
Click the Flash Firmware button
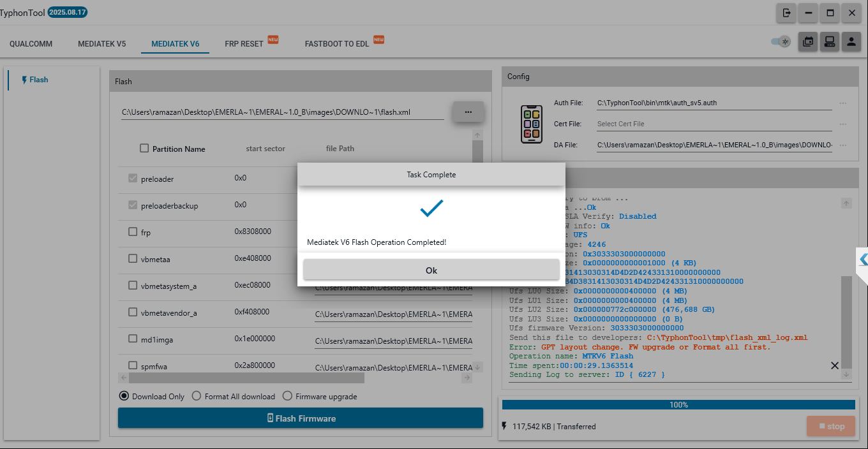point(301,418)
